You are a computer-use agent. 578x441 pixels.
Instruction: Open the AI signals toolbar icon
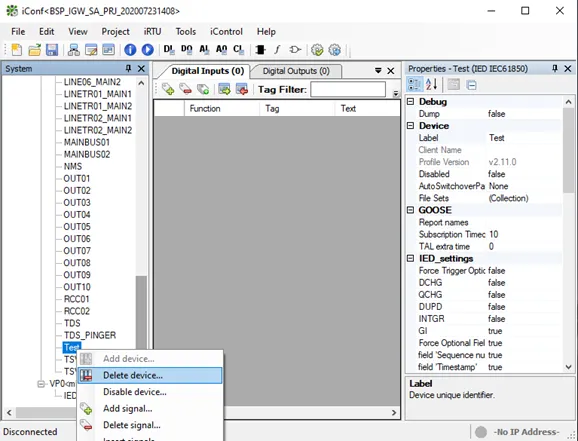204,50
